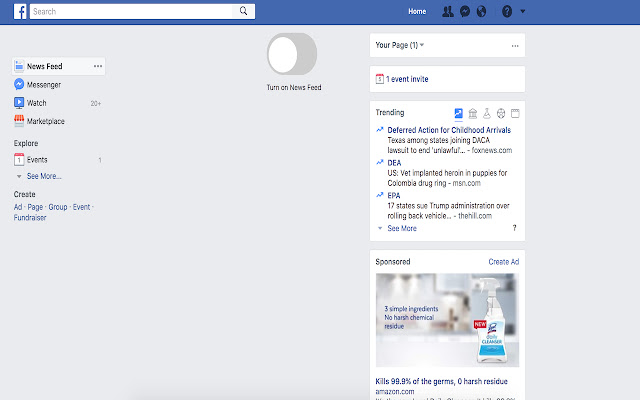Click the Facebook logo icon
The height and width of the screenshot is (400, 640).
click(x=20, y=11)
